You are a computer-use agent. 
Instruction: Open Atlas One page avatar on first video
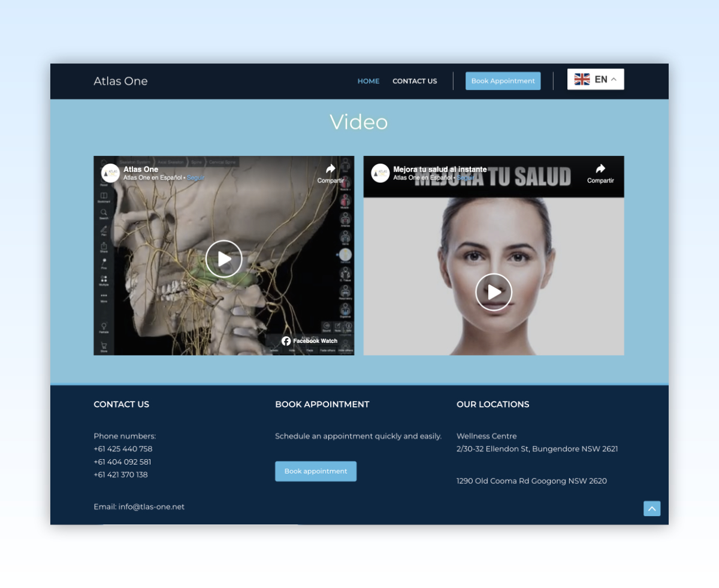[x=110, y=173]
